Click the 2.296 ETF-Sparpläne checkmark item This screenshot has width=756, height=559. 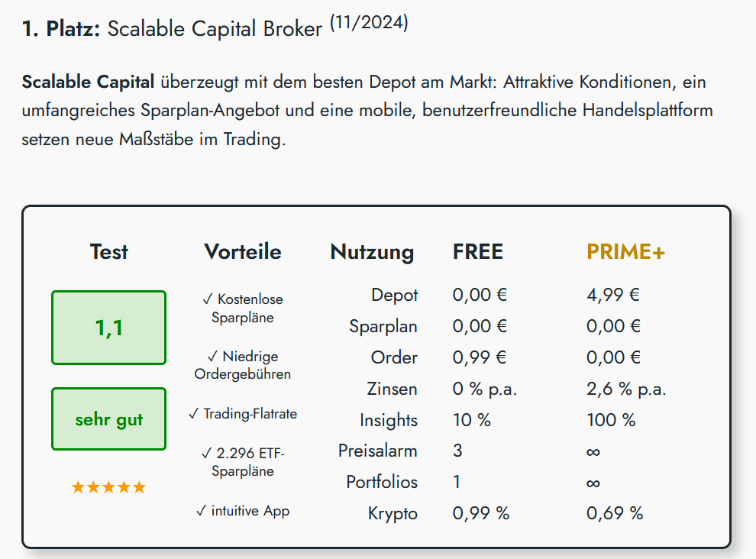tap(243, 462)
